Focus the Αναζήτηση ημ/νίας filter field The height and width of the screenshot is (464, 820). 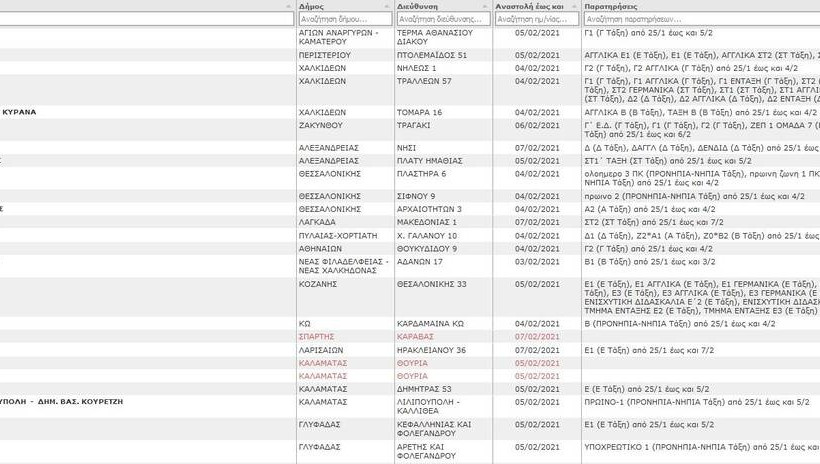538,19
